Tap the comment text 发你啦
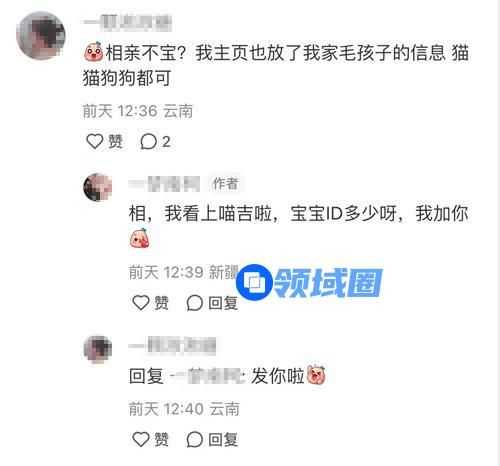This screenshot has height=466, width=500. click(278, 376)
